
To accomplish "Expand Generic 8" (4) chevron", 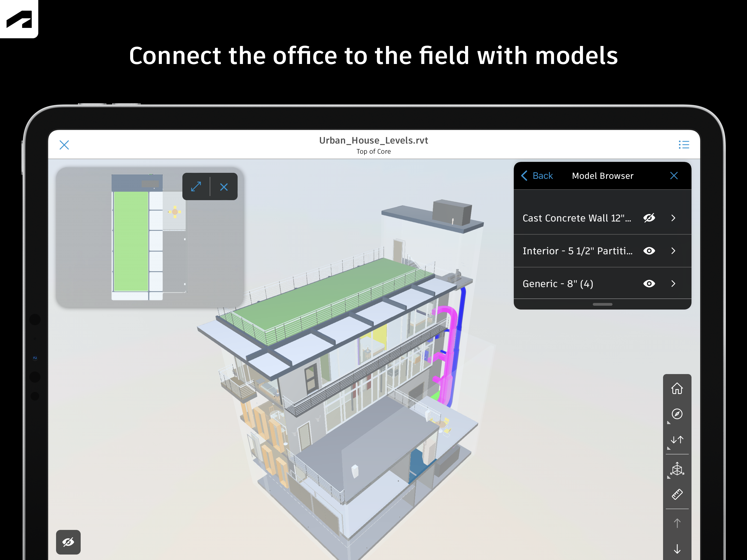I will [673, 284].
